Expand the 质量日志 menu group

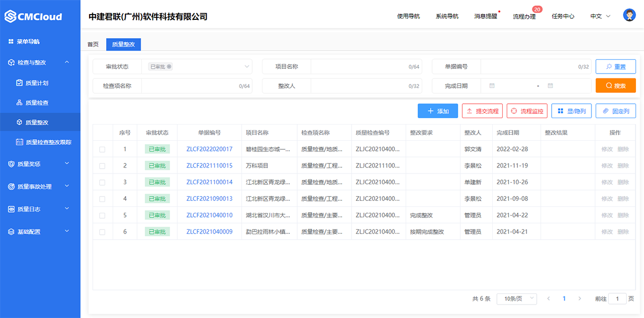pyautogui.click(x=67, y=209)
